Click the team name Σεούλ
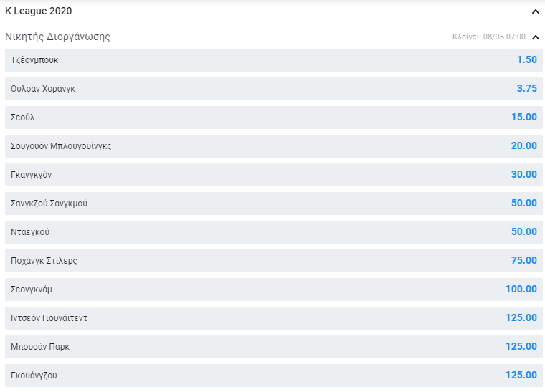 [x=23, y=118]
